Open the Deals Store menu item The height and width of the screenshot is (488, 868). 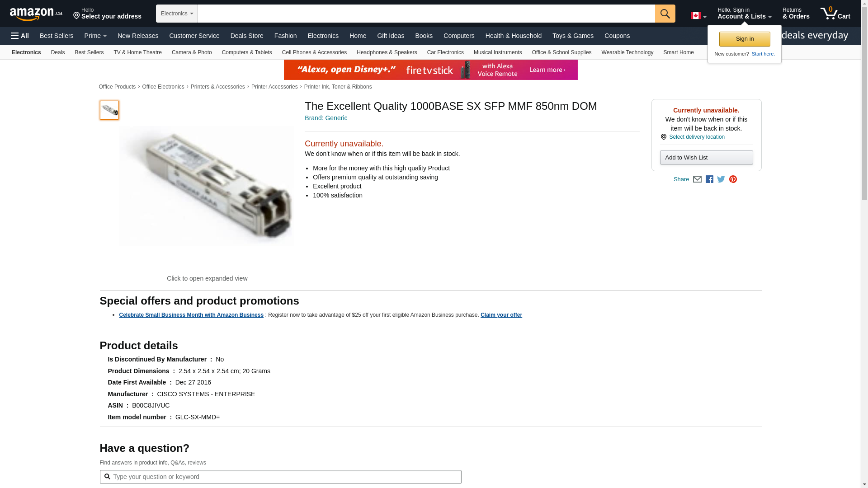click(x=247, y=36)
